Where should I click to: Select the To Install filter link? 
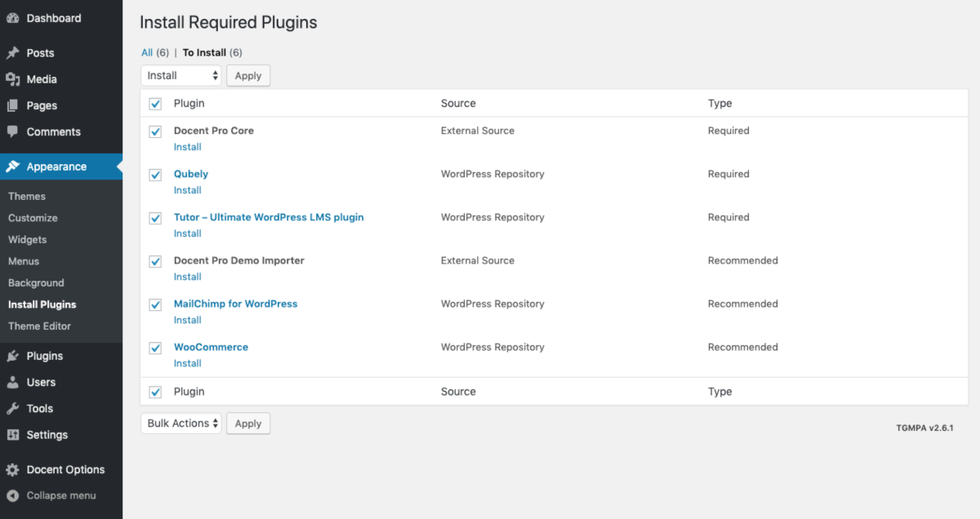(x=204, y=52)
